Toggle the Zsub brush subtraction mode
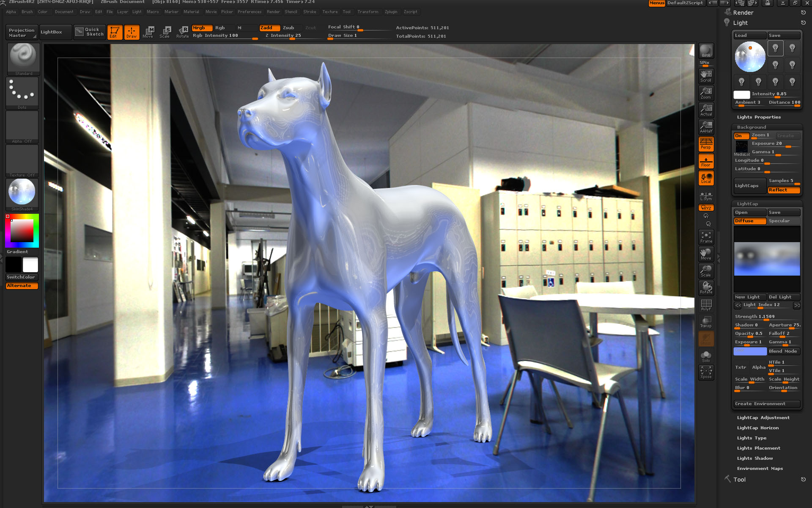The width and height of the screenshot is (812, 508). (289, 28)
